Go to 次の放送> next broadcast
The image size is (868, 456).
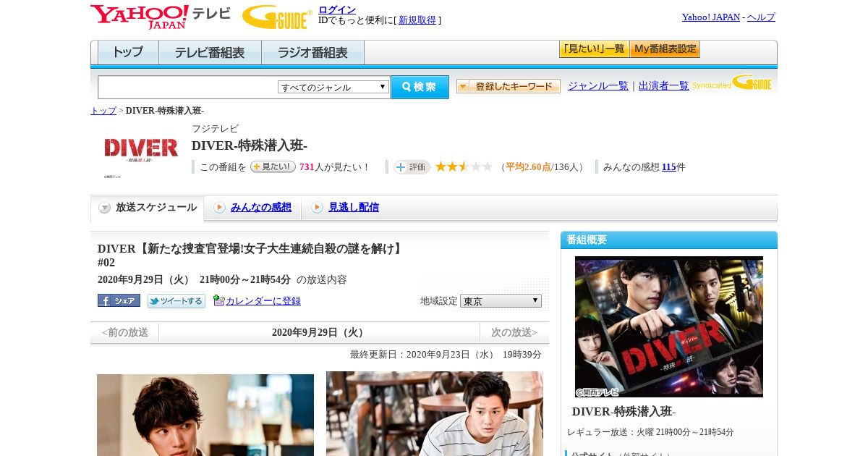click(x=514, y=333)
